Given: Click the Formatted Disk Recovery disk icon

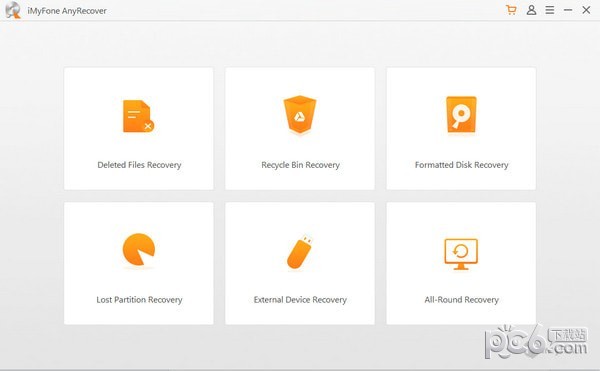Looking at the screenshot, I should tap(461, 114).
